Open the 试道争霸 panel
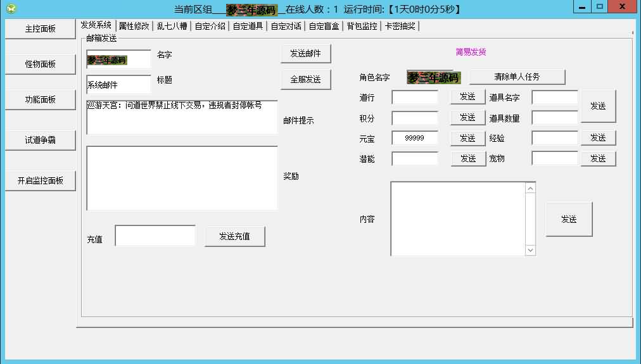Viewport: 641px width, 364px height. (x=41, y=140)
